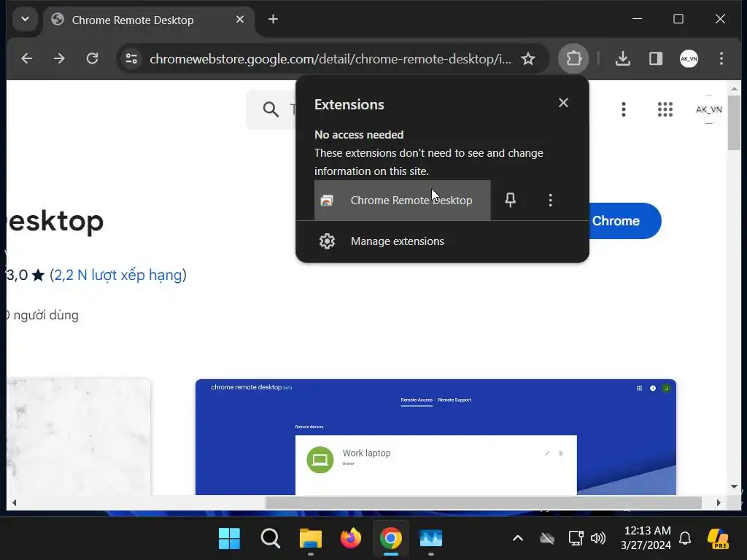Click the vertical scrollbar down arrow
Image resolution: width=747 pixels, height=560 pixels.
734,486
